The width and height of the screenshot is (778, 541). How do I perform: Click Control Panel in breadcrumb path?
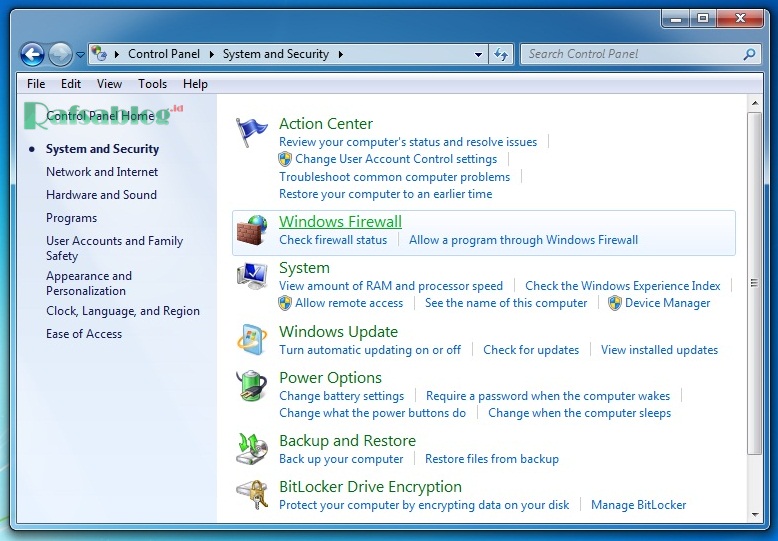(x=164, y=54)
